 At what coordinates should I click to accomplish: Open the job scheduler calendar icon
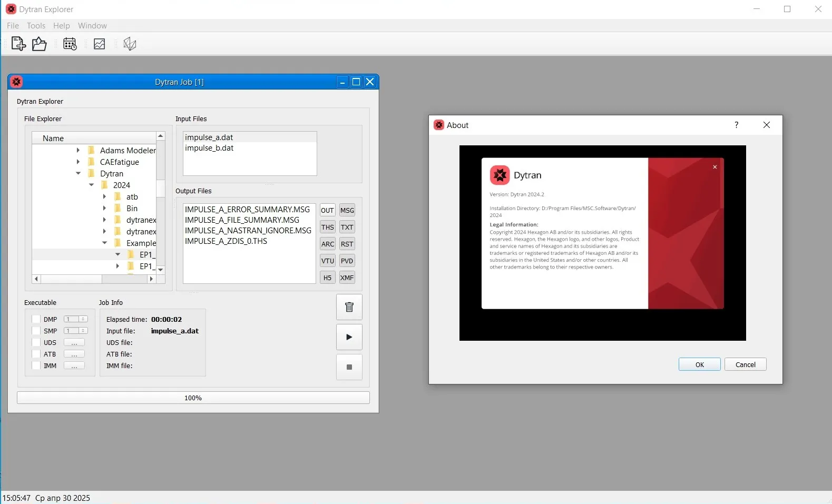point(70,44)
